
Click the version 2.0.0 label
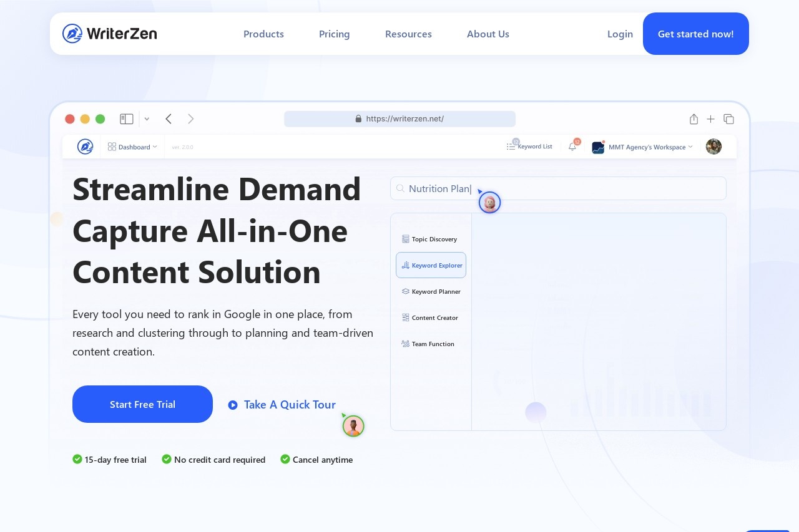[x=183, y=147]
